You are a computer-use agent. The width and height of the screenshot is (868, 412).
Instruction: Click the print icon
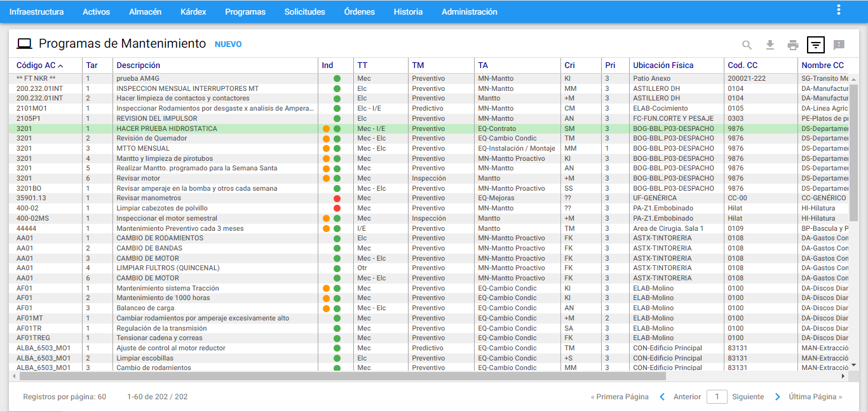(793, 45)
